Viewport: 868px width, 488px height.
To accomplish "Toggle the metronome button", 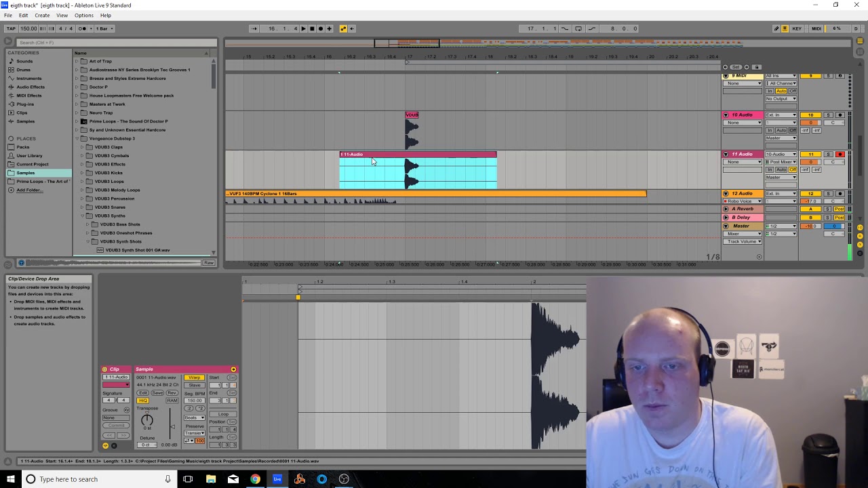I will click(x=83, y=28).
